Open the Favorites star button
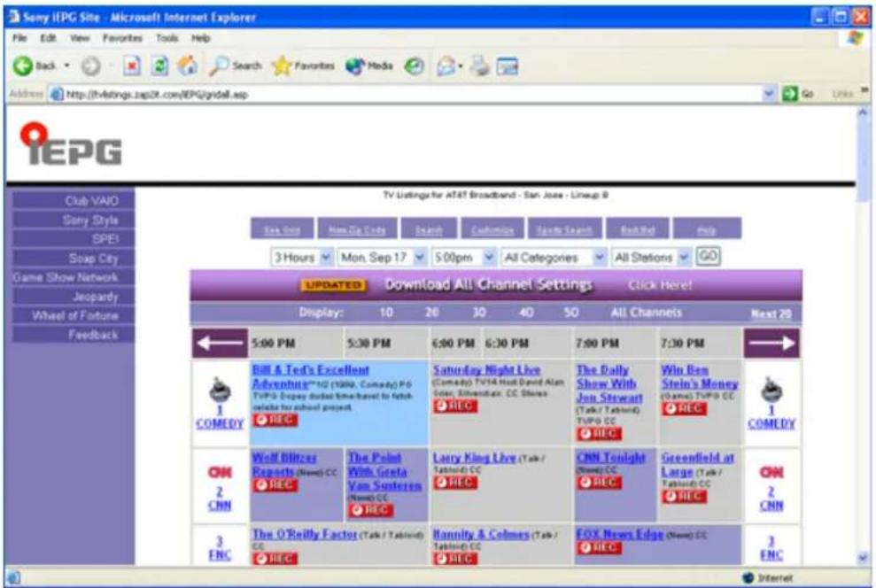The image size is (876, 588). (x=303, y=66)
